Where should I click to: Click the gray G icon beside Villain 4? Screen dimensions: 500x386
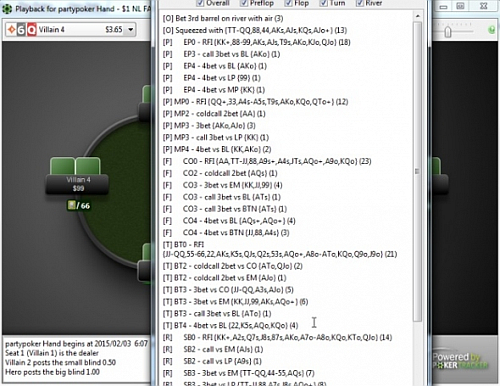[x=21, y=30]
